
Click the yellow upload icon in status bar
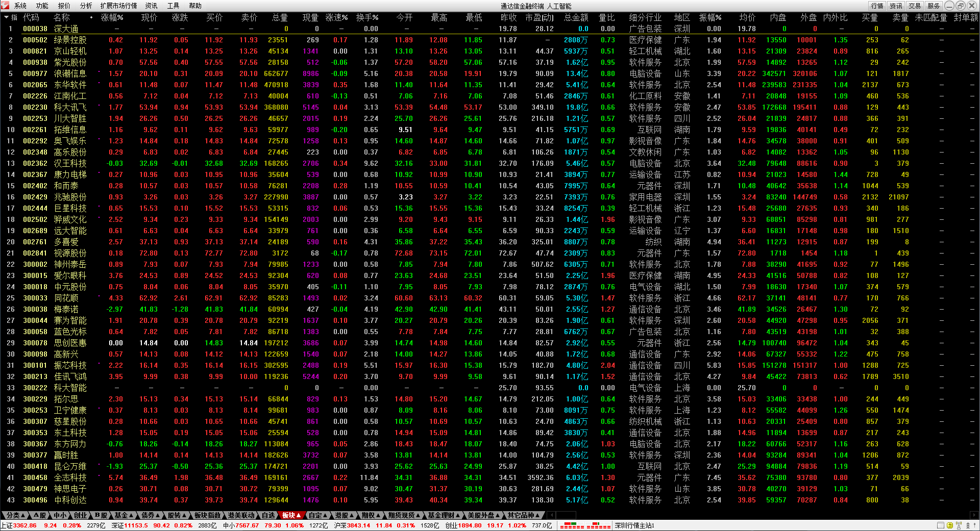(949, 525)
